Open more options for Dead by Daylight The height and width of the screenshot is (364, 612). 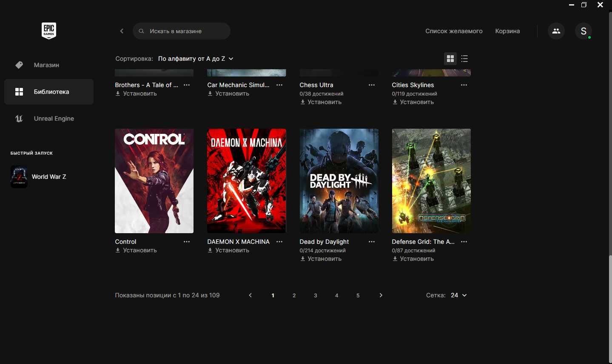click(372, 242)
